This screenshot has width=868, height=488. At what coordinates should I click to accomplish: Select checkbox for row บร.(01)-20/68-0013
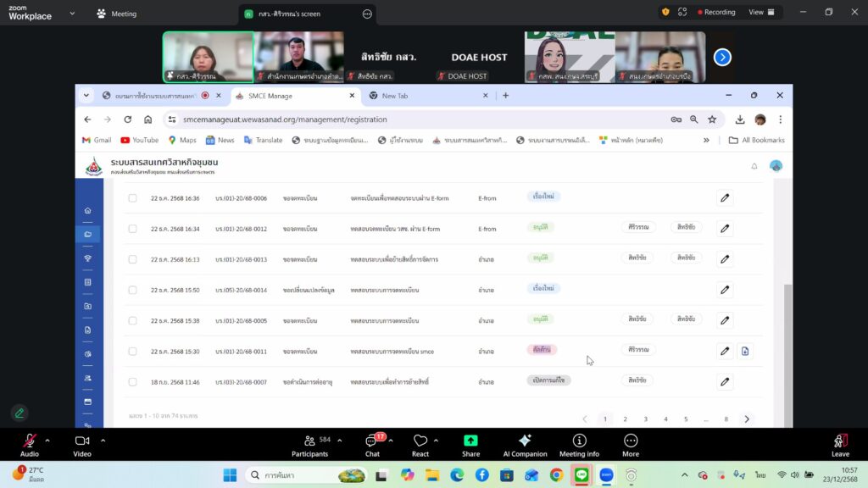coord(132,259)
